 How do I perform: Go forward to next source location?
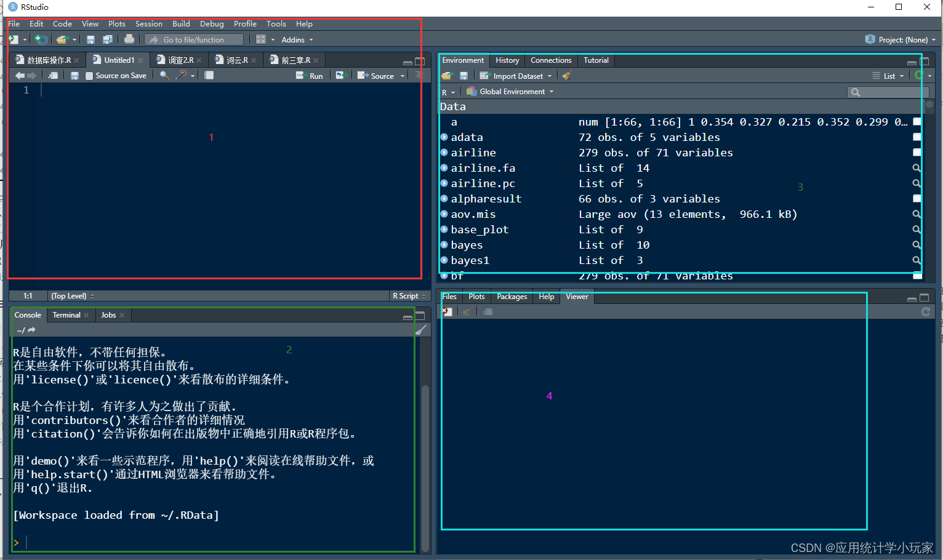[x=32, y=76]
